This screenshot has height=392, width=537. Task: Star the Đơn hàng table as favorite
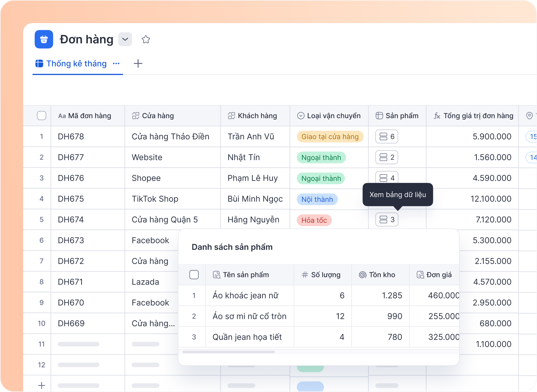tap(146, 39)
